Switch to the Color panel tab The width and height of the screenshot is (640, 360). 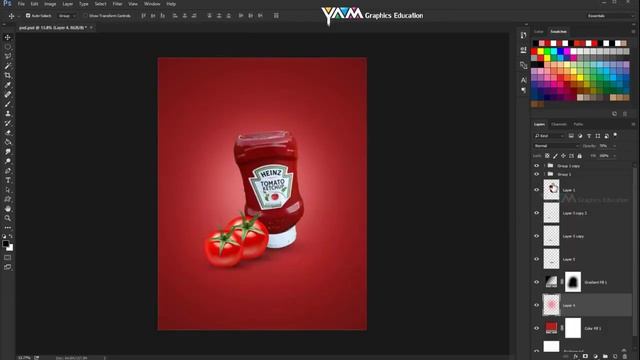coord(539,31)
